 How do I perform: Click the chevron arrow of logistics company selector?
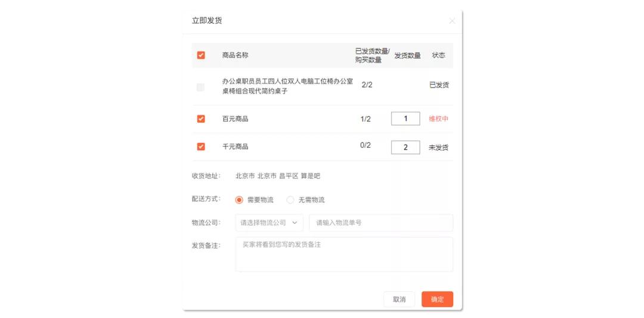[x=295, y=223]
